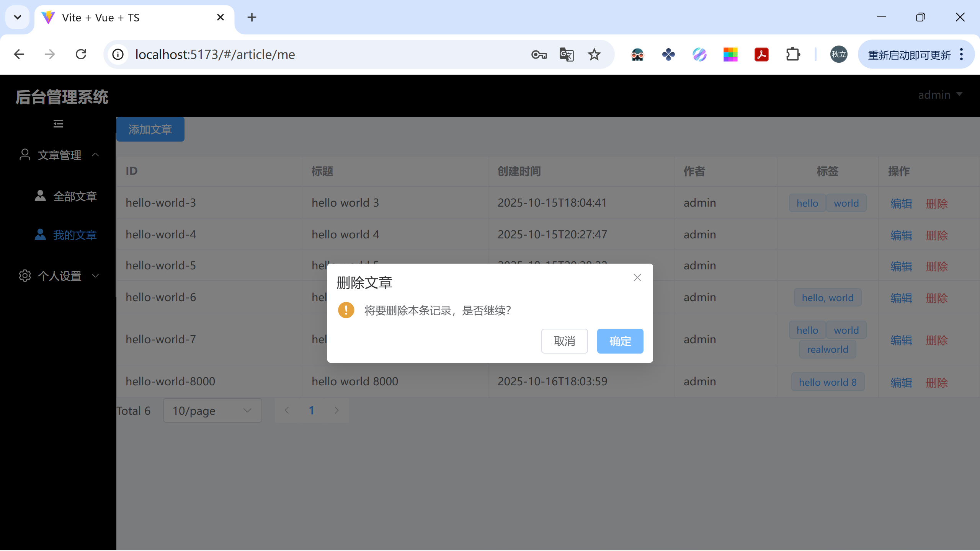980x551 pixels.
Task: Select 我的文章 in sidebar
Action: (x=75, y=235)
